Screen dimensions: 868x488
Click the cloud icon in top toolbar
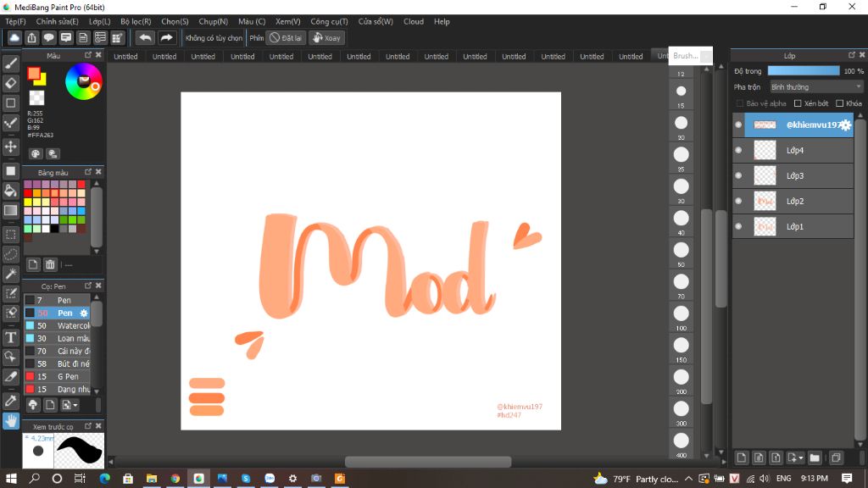pyautogui.click(x=14, y=37)
